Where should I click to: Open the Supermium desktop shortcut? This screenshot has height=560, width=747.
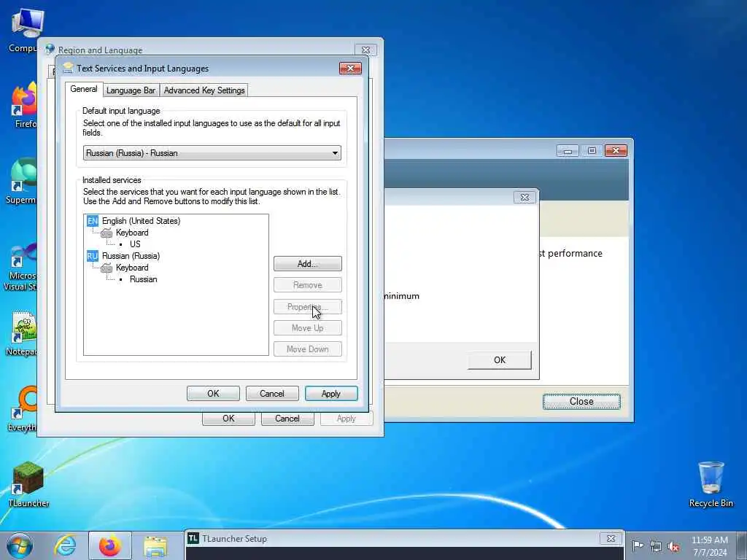click(22, 181)
